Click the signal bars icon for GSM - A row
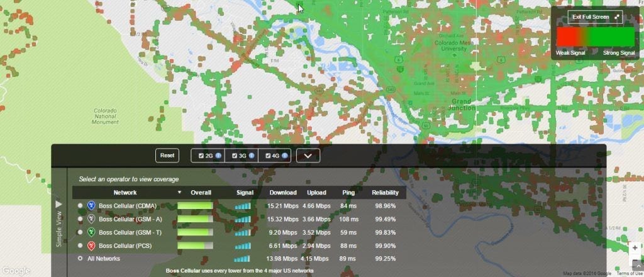Screen dimensions: 644x277 (242, 220)
